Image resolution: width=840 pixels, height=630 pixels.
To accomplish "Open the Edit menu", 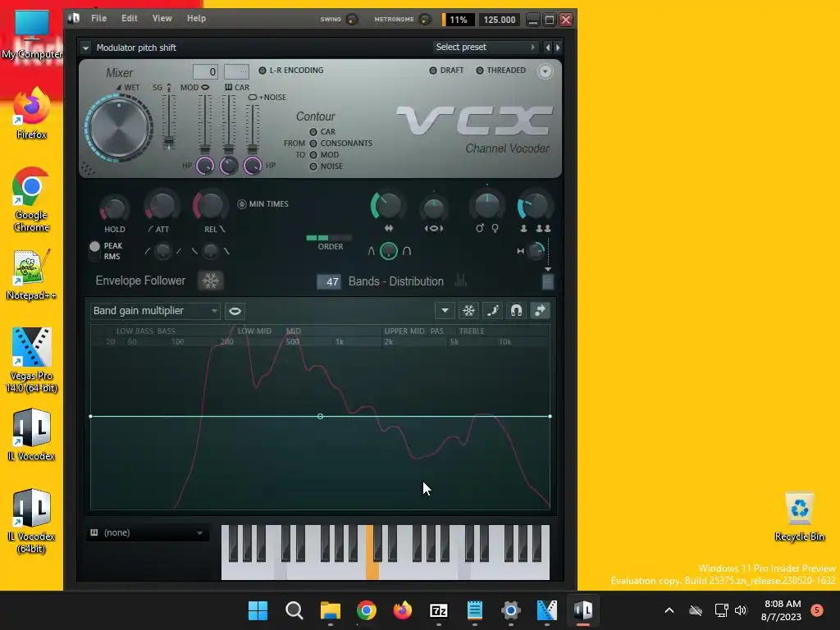I will pyautogui.click(x=129, y=18).
